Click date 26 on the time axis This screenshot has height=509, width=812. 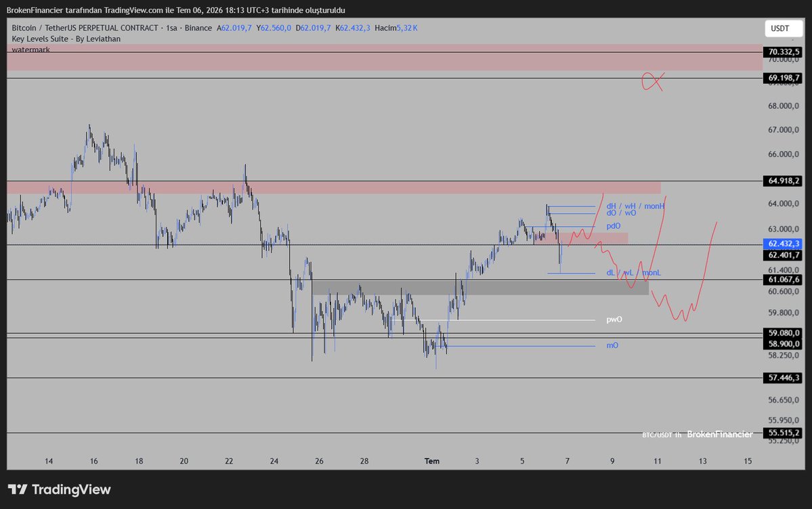click(319, 462)
